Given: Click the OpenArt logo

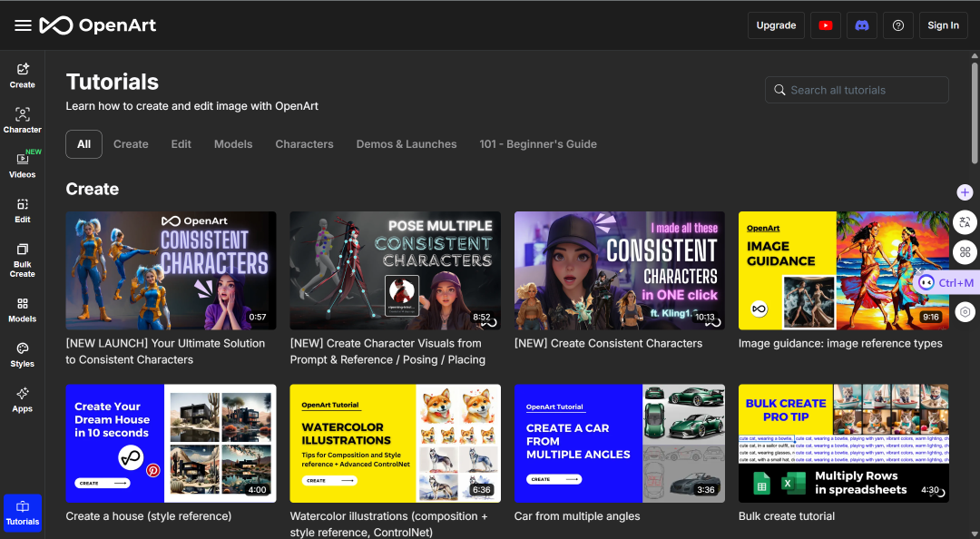Looking at the screenshot, I should [x=98, y=25].
